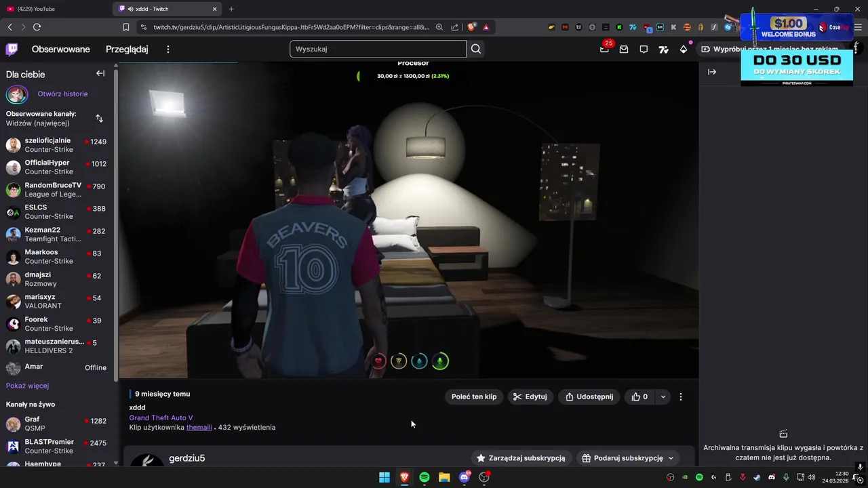Open the volume speaker tray icon
Screen dimensions: 868x488
(812, 477)
